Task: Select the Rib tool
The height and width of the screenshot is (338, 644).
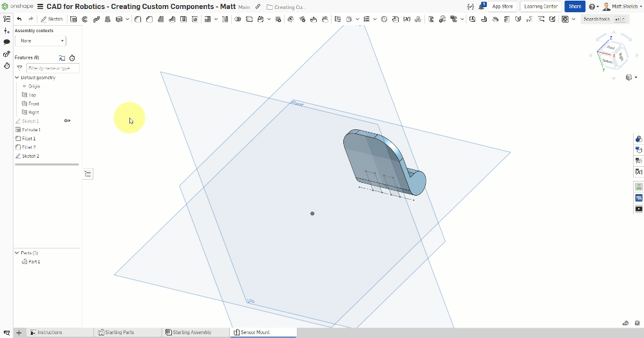Action: point(172,19)
